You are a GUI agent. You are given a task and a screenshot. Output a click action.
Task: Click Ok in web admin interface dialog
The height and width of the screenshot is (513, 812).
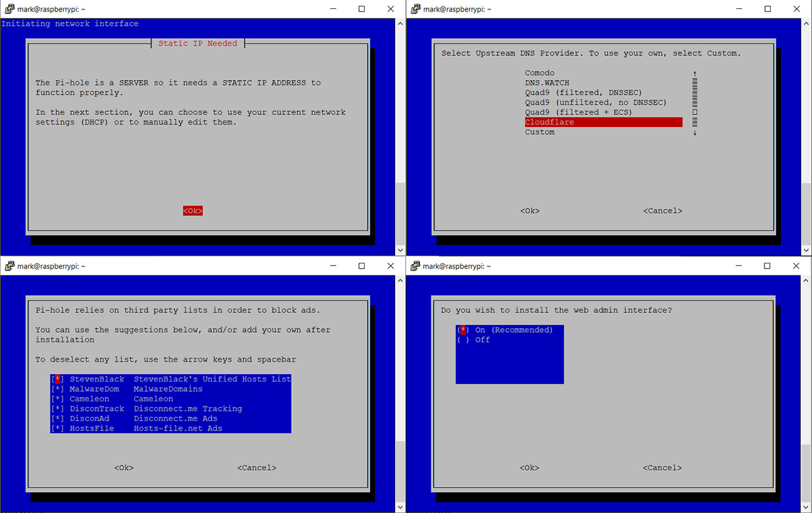pos(530,468)
